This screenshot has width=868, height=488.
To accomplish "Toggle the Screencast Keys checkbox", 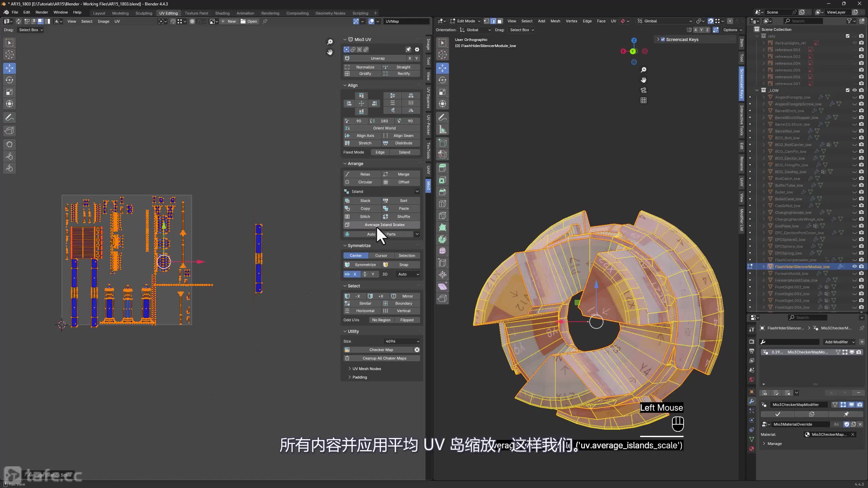I will pos(663,39).
